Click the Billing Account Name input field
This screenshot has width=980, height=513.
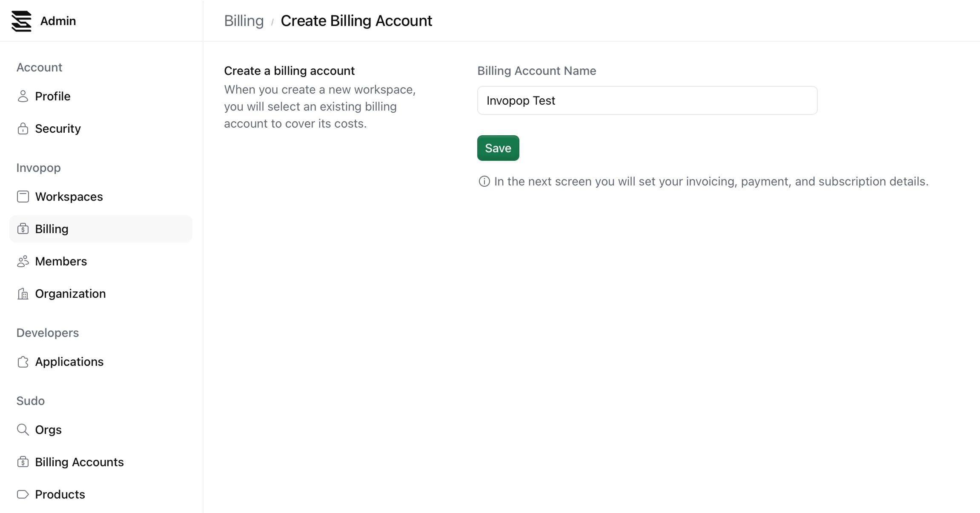pyautogui.click(x=647, y=100)
